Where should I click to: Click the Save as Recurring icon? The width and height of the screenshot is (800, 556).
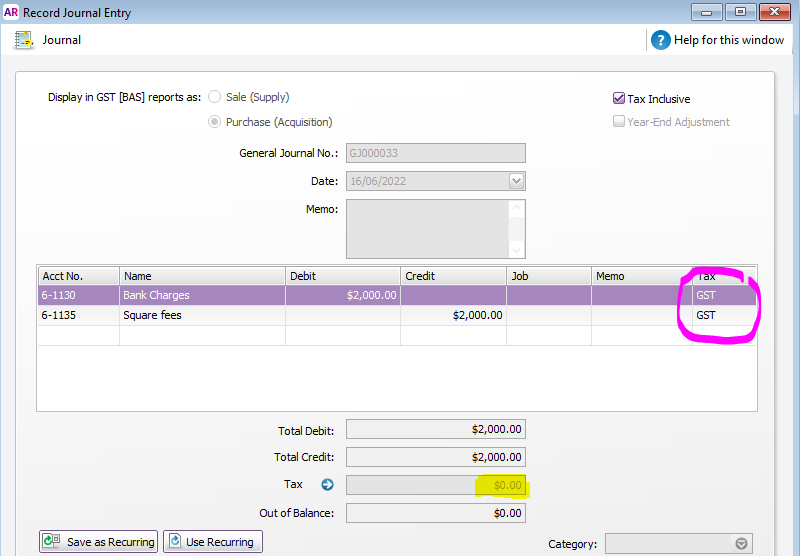(52, 542)
